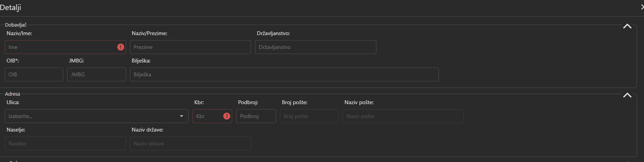This screenshot has width=644, height=162.
Task: Click the red warning icon in Kbr field
Action: pos(227,116)
